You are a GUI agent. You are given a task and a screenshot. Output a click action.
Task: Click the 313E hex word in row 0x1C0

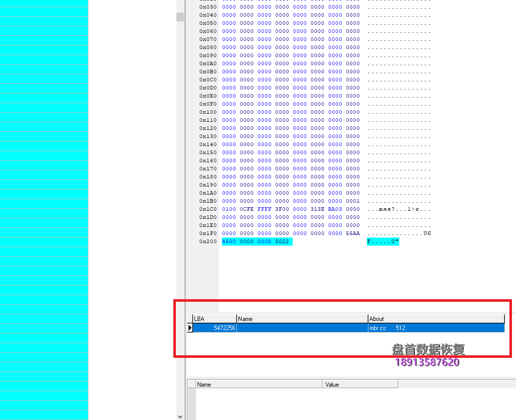pos(317,209)
